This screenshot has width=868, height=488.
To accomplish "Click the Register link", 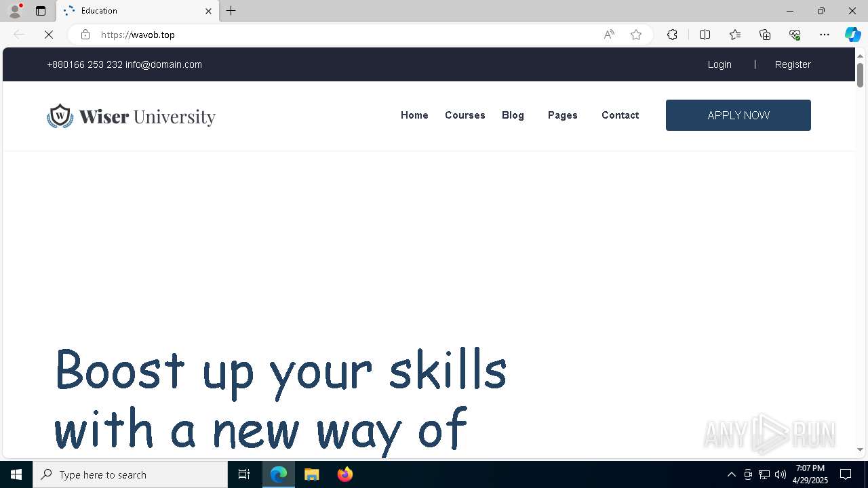I will pyautogui.click(x=793, y=64).
